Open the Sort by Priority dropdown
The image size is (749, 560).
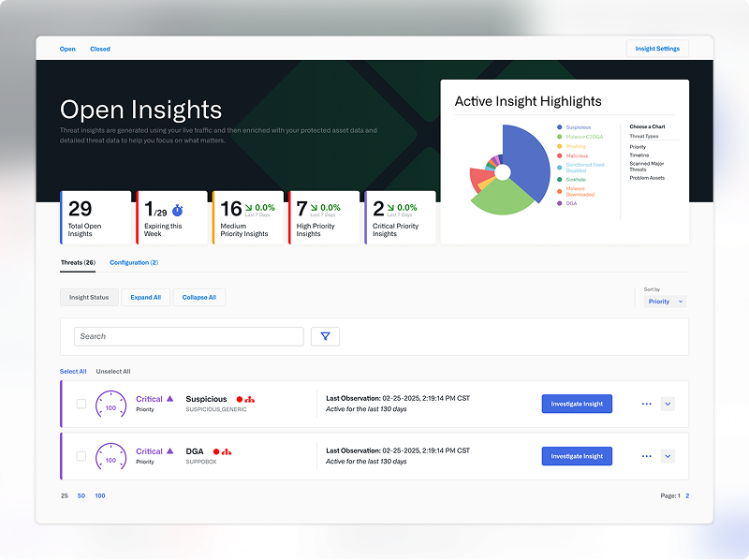tap(666, 302)
